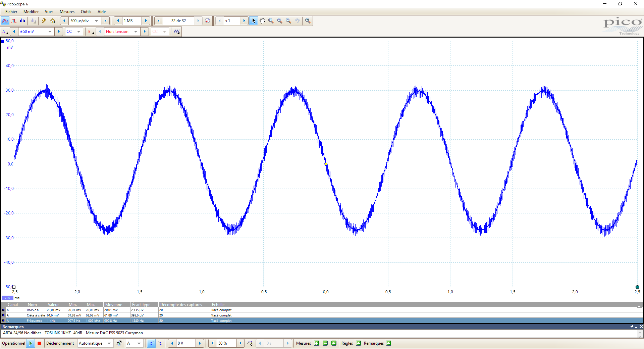The image size is (644, 349).
Task: Switch to spectrum mode icon
Action: [x=22, y=21]
